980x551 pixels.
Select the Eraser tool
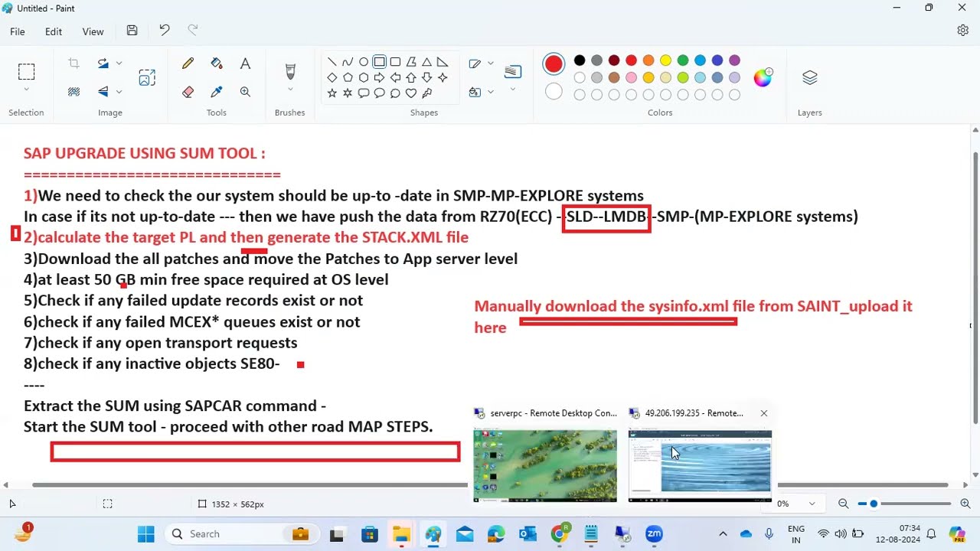(188, 92)
